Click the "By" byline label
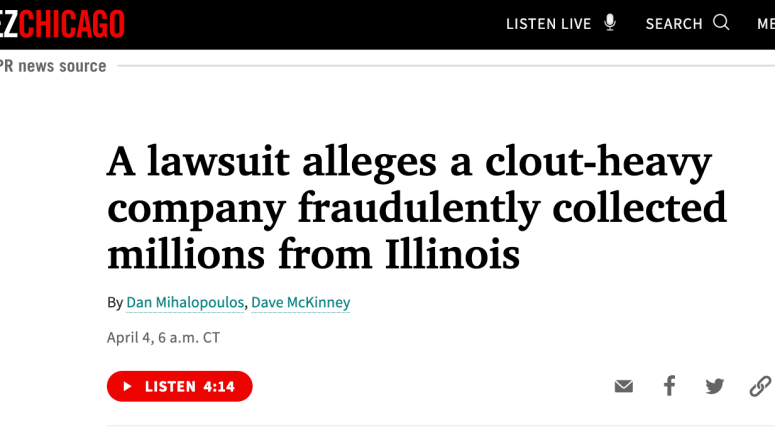Screen dimensions: 775x440 coord(115,302)
